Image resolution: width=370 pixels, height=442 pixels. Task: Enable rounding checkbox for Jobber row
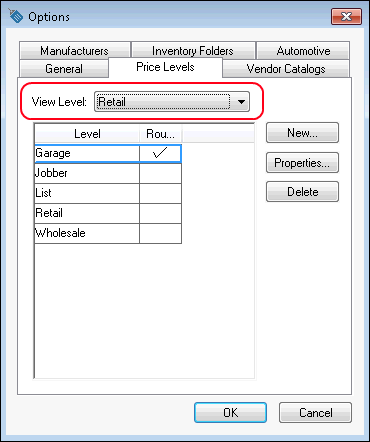pyautogui.click(x=160, y=173)
